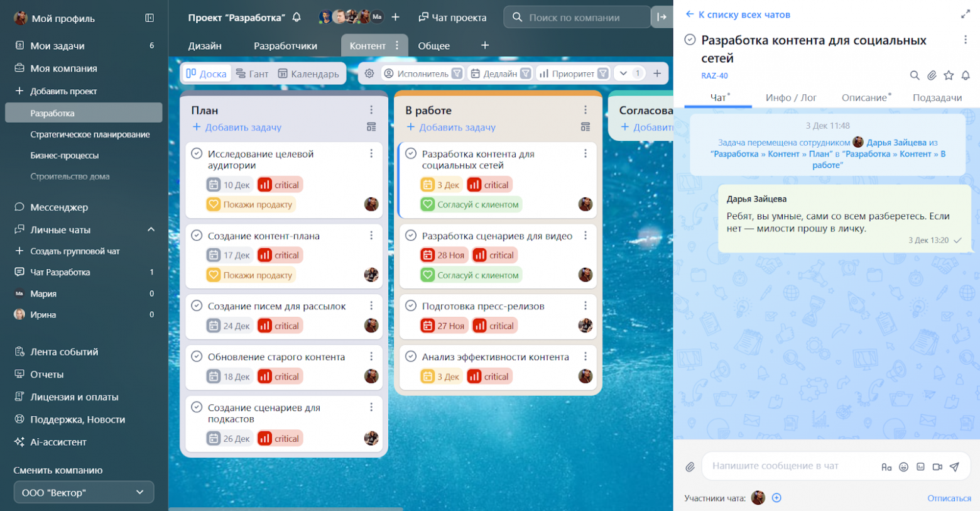The width and height of the screenshot is (980, 511).
Task: Start a video call from camera icon
Action: [937, 466]
